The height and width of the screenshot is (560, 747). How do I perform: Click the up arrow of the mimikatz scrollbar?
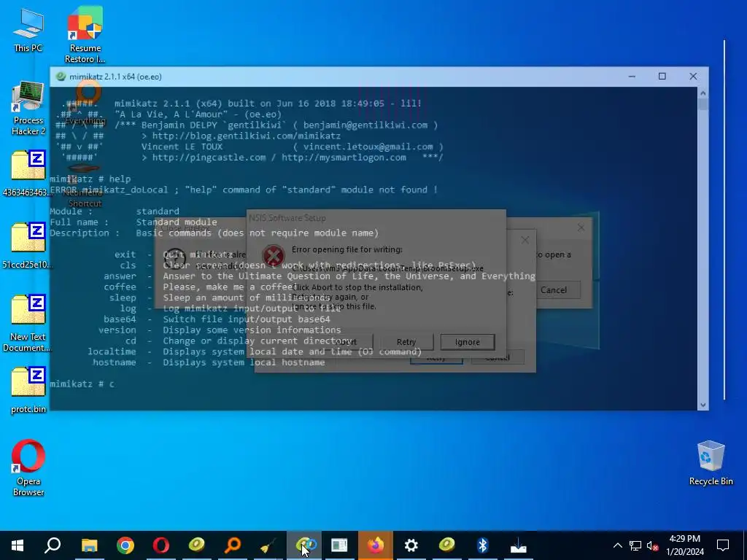pos(703,93)
